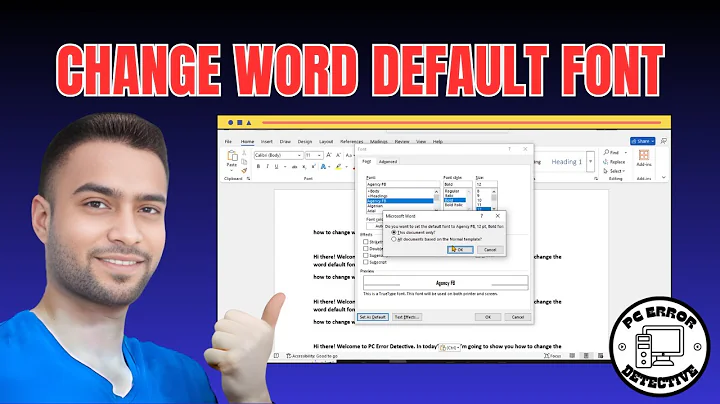Click the page icon at left of status bar

(x=276, y=356)
